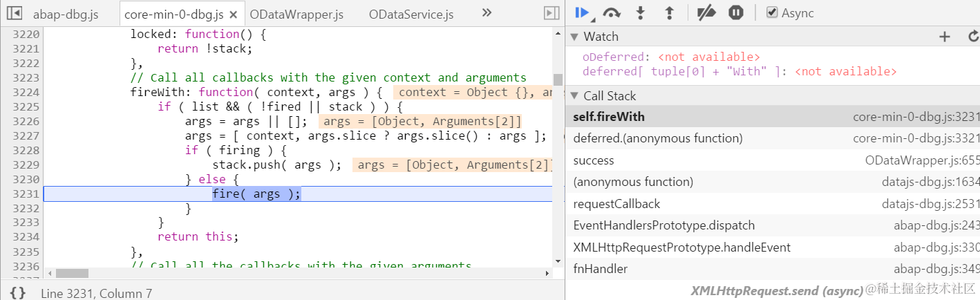Viewport: 980px width, 300px height.
Task: Collapse the Watch section
Action: pos(574,37)
